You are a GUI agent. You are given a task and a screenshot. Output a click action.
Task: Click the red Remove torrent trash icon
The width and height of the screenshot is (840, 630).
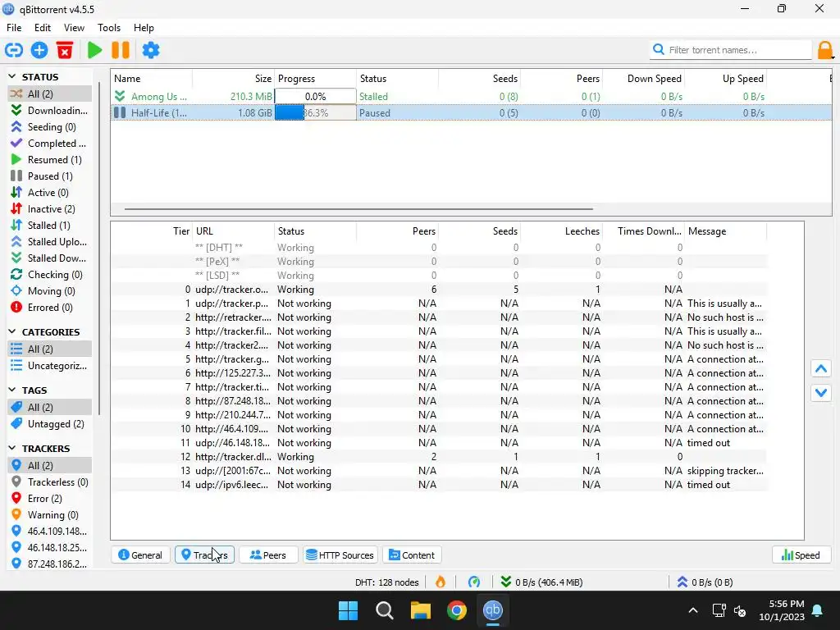[65, 50]
